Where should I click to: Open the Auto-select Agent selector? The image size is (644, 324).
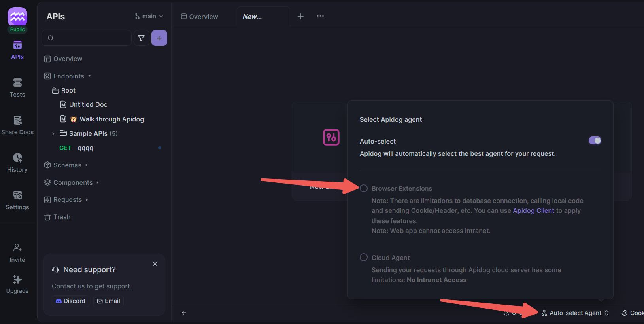point(575,313)
